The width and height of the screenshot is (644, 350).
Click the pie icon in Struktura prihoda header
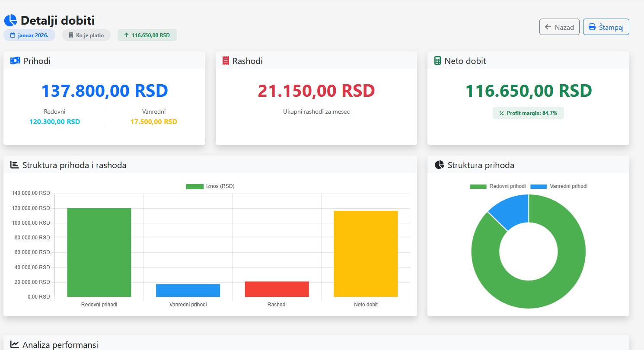click(440, 165)
